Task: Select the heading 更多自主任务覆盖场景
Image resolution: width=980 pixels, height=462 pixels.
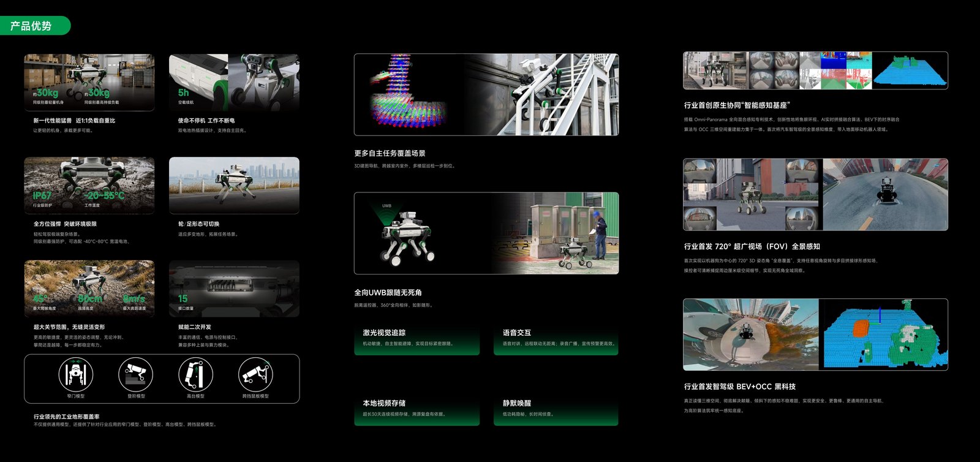Action: 390,153
